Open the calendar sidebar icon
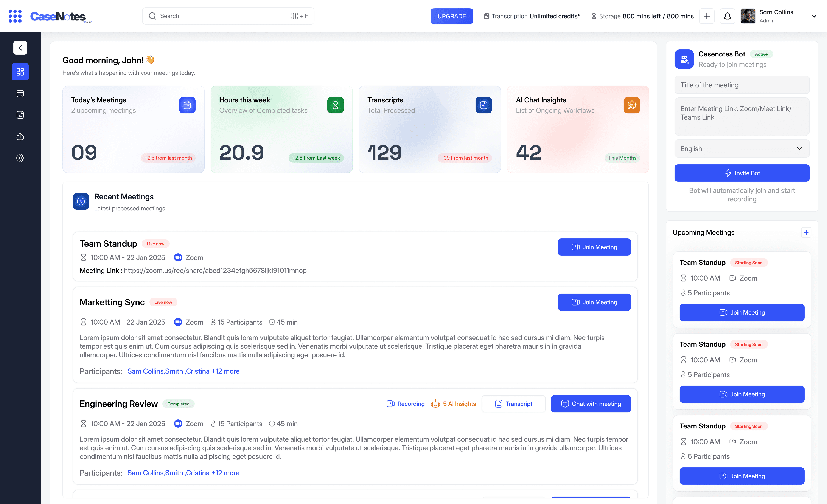 coord(20,94)
